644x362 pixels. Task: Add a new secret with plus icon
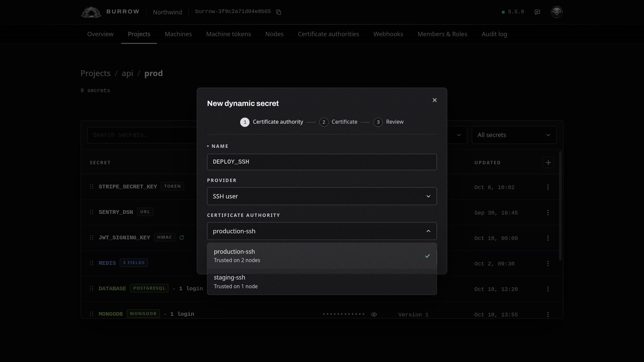(x=548, y=163)
